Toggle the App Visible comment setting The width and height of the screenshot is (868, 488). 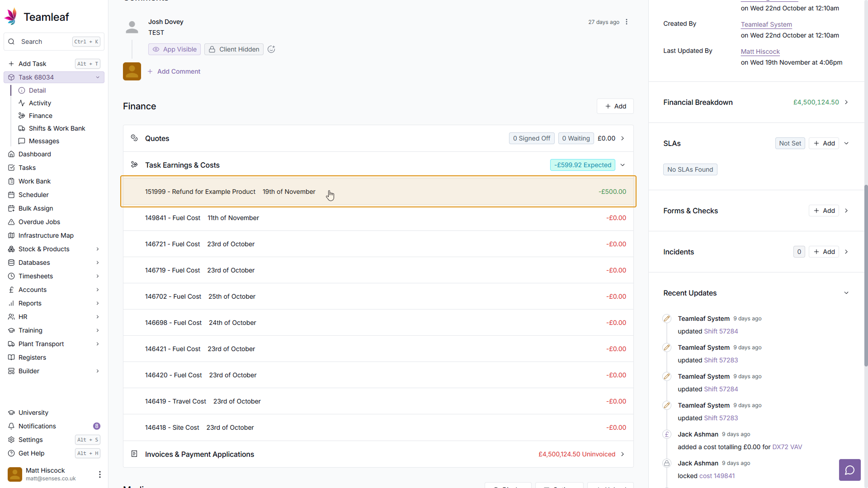175,49
